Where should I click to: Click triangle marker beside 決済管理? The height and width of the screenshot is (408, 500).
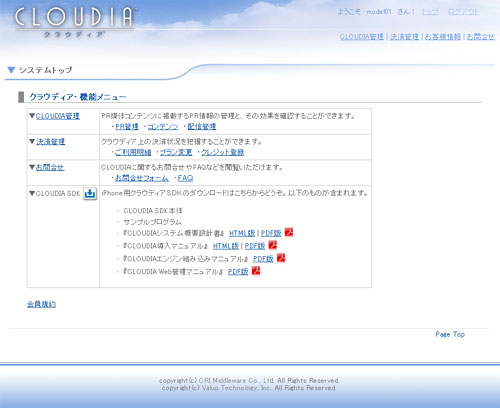click(x=32, y=141)
